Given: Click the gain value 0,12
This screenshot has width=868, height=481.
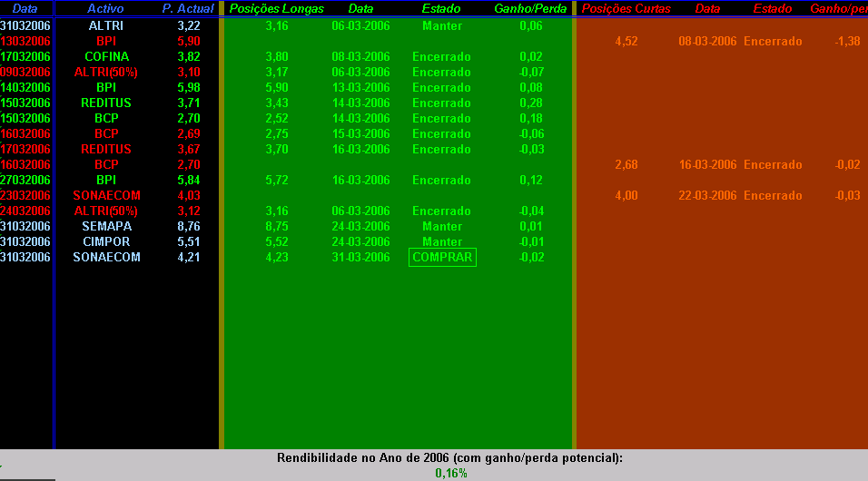Looking at the screenshot, I should [x=531, y=180].
